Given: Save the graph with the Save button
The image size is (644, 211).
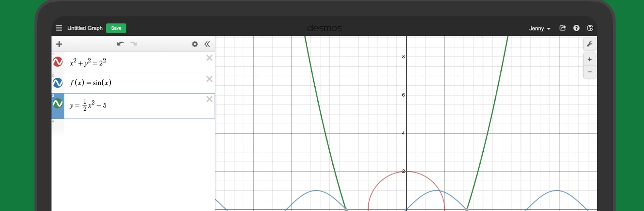Looking at the screenshot, I should pos(116,28).
